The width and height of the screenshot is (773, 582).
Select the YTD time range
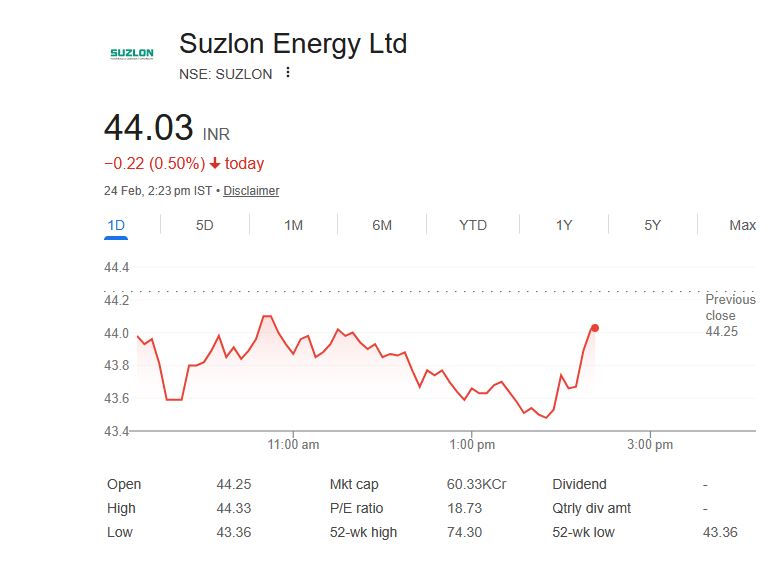(473, 225)
